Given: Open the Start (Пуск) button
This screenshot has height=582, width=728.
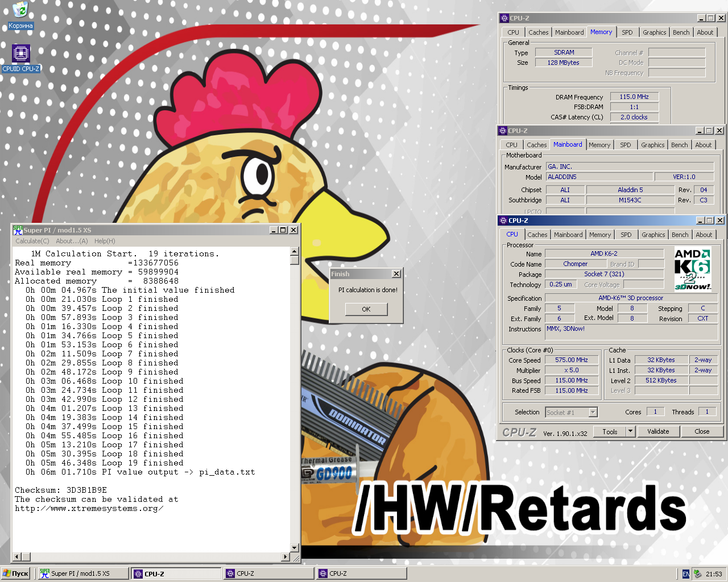Looking at the screenshot, I should [16, 573].
